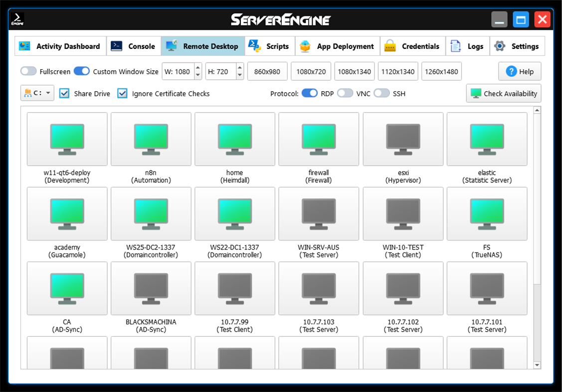Enable the Fullscreen toggle
Viewport: 562px width, 392px height.
pos(28,71)
